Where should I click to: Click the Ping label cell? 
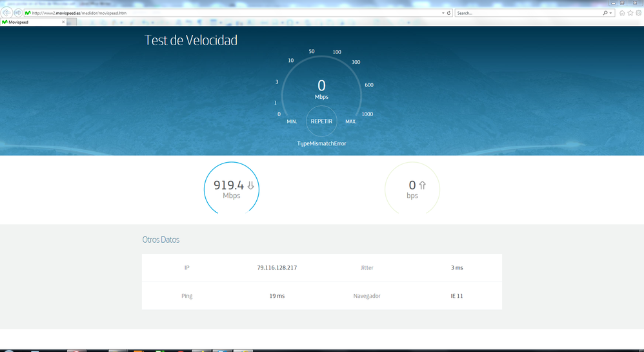click(187, 296)
